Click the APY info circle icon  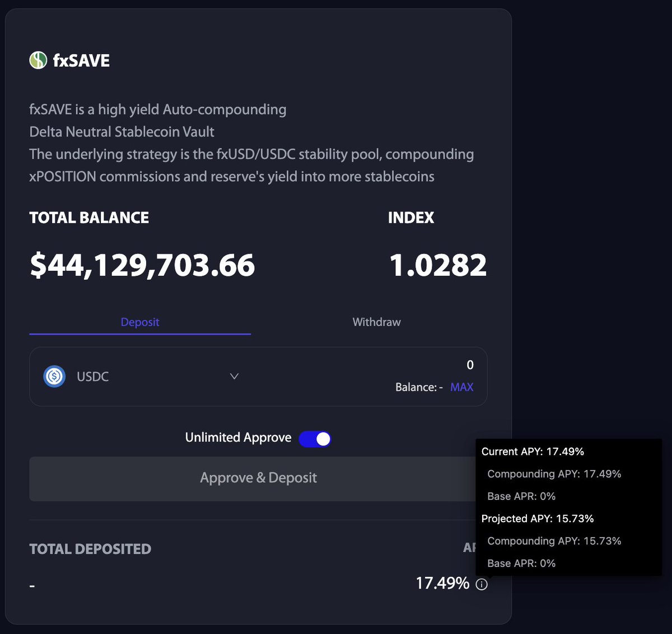click(482, 584)
